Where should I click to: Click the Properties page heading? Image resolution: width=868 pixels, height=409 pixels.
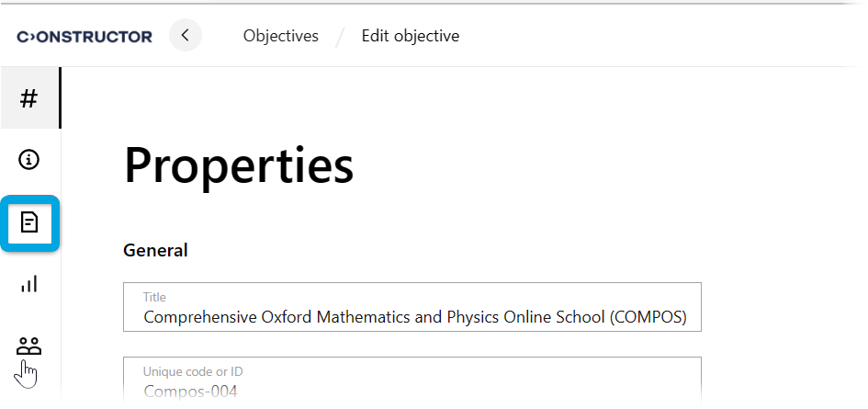tap(239, 166)
